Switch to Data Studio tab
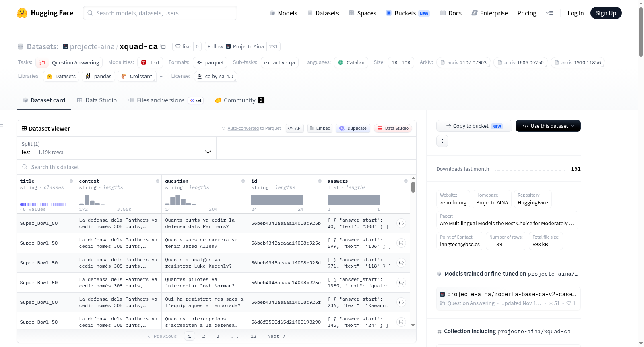Screen dimensions: 644x347 (x=97, y=100)
